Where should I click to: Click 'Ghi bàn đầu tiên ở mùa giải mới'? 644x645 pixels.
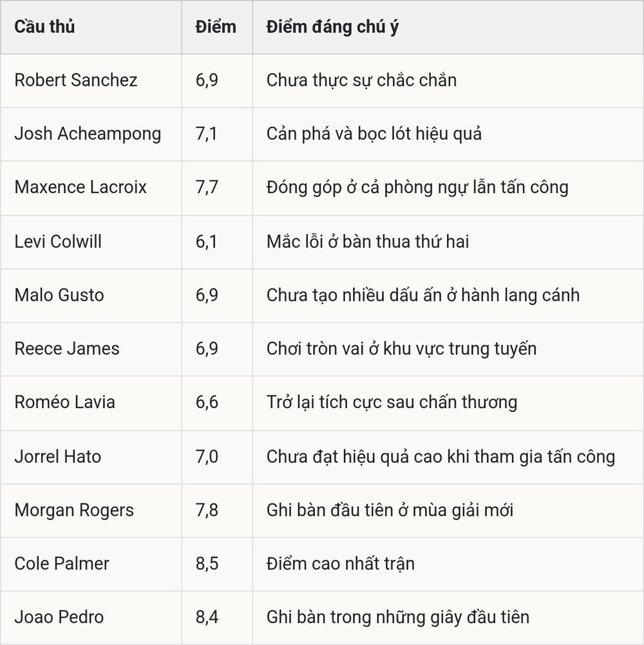coord(390,510)
